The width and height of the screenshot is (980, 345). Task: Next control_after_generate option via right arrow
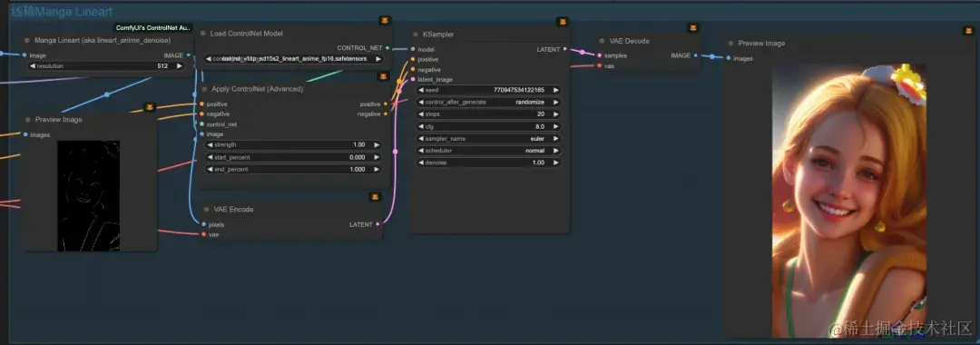(x=555, y=102)
